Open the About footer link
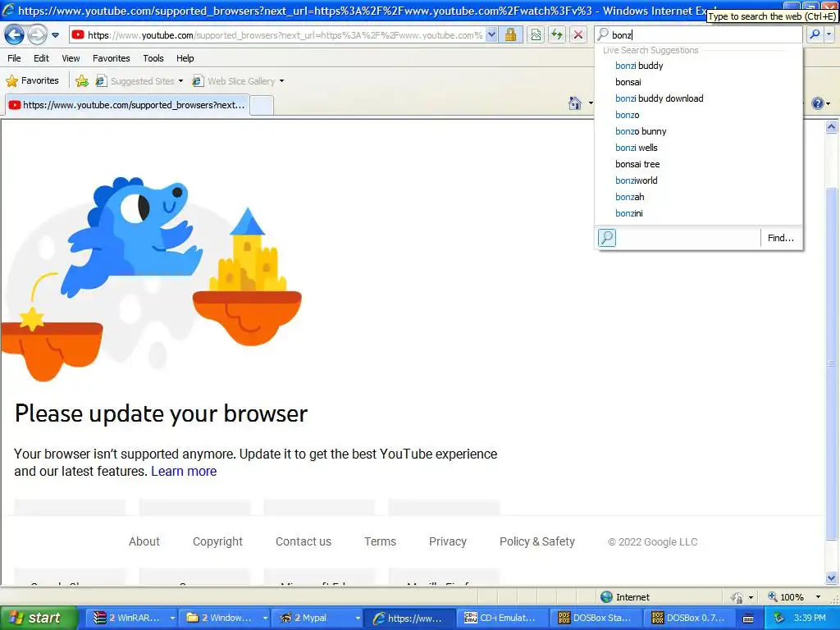 [x=144, y=541]
